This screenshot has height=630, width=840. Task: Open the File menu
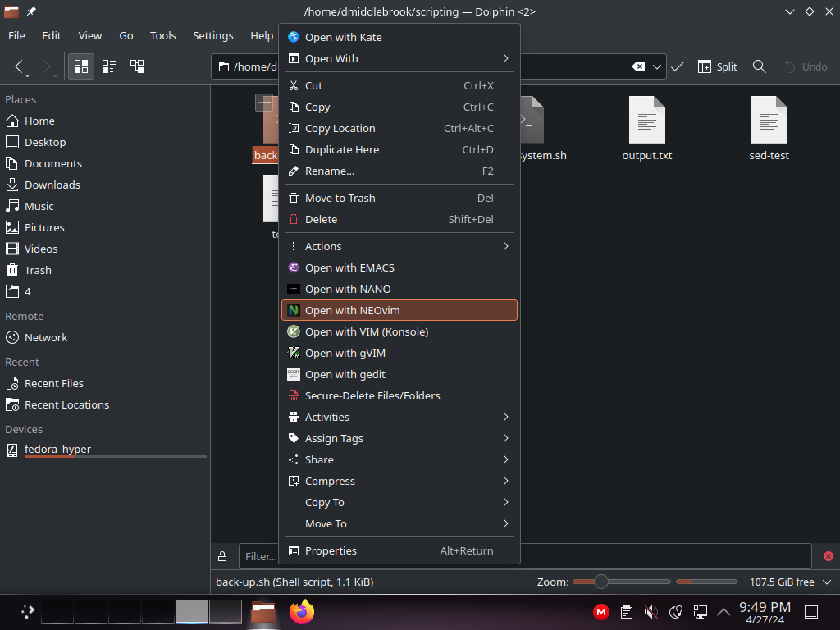pyautogui.click(x=16, y=35)
